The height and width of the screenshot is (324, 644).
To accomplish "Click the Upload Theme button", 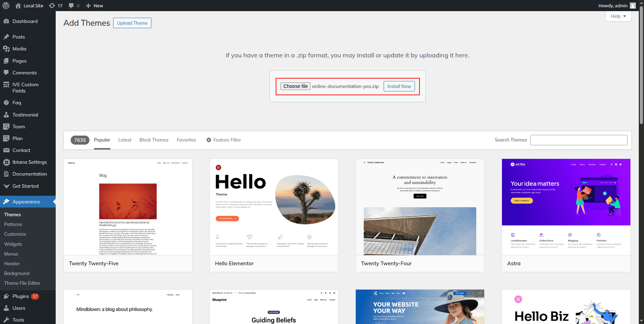I will click(x=132, y=23).
